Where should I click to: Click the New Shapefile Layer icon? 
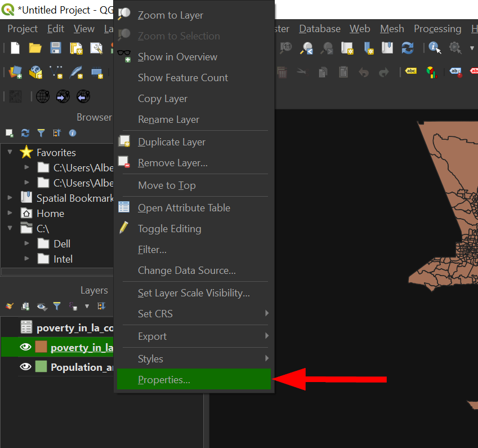coord(56,72)
